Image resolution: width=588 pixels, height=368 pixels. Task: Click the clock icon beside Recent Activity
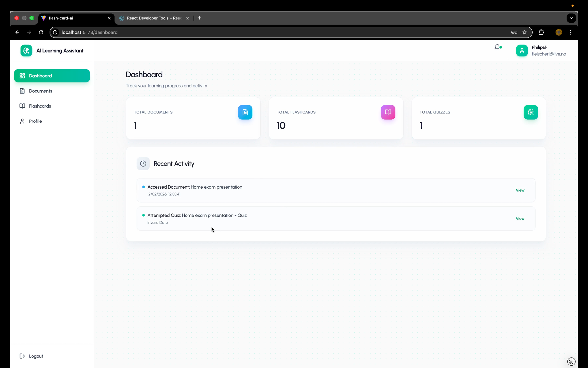[143, 163]
